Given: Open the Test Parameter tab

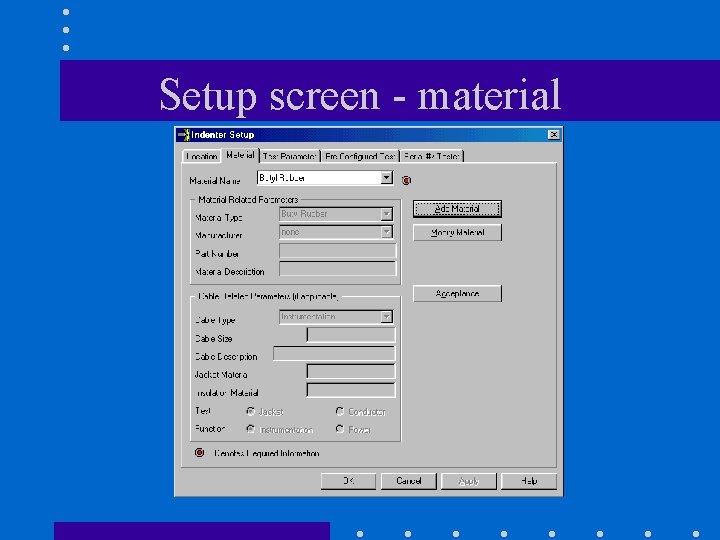Looking at the screenshot, I should click(x=290, y=156).
